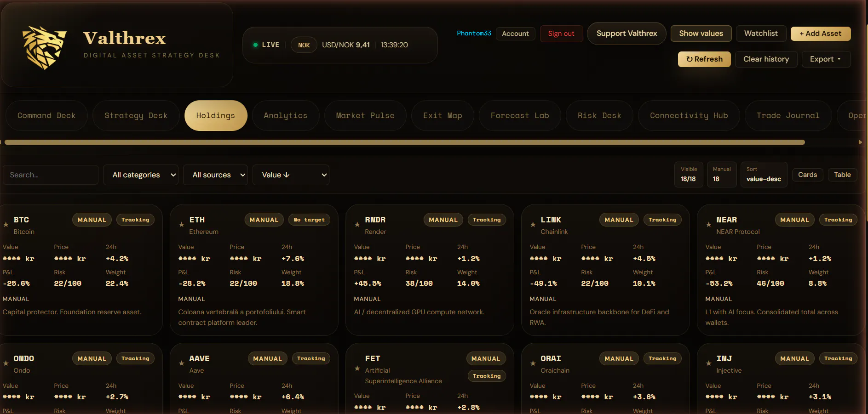
Task: Open the Market Pulse tab
Action: tap(365, 116)
